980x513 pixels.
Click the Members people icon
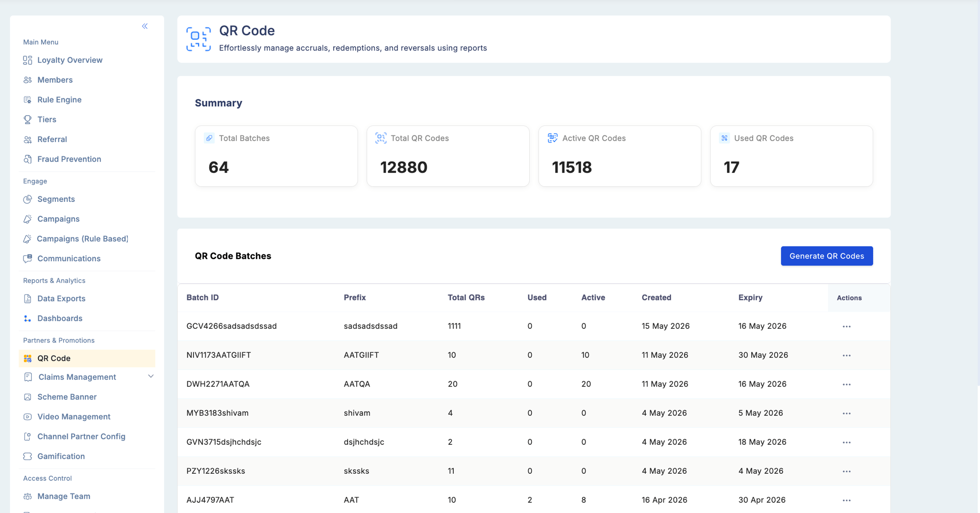click(x=27, y=80)
